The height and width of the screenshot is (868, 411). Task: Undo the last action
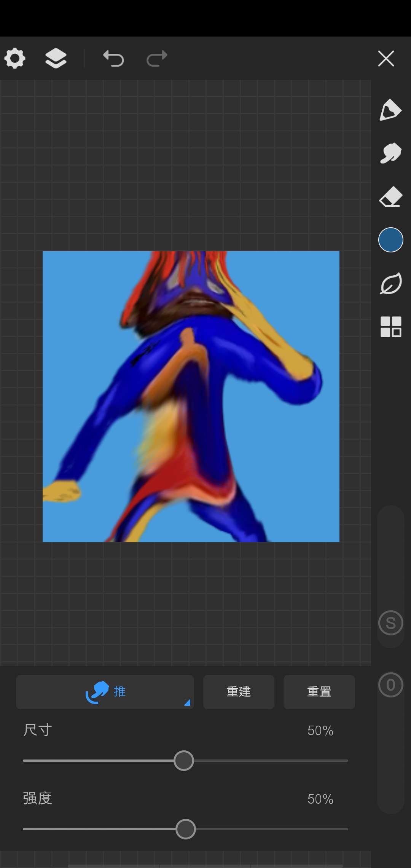(x=113, y=59)
